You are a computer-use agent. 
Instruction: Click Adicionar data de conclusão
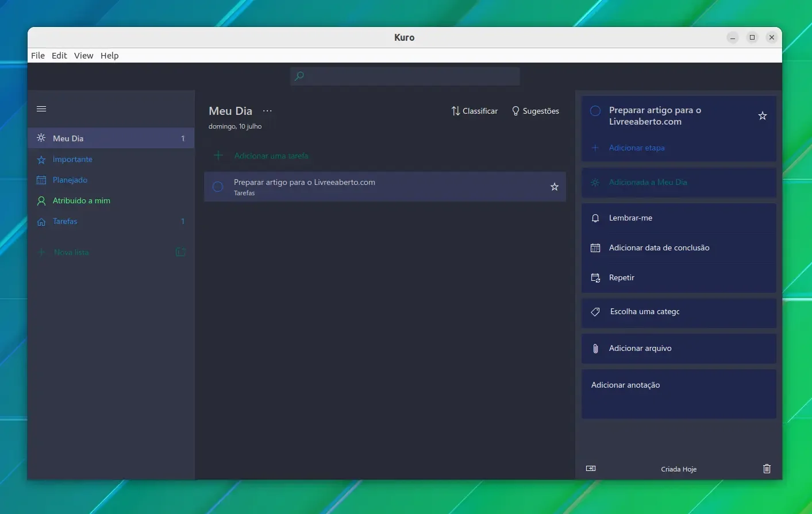(x=679, y=248)
